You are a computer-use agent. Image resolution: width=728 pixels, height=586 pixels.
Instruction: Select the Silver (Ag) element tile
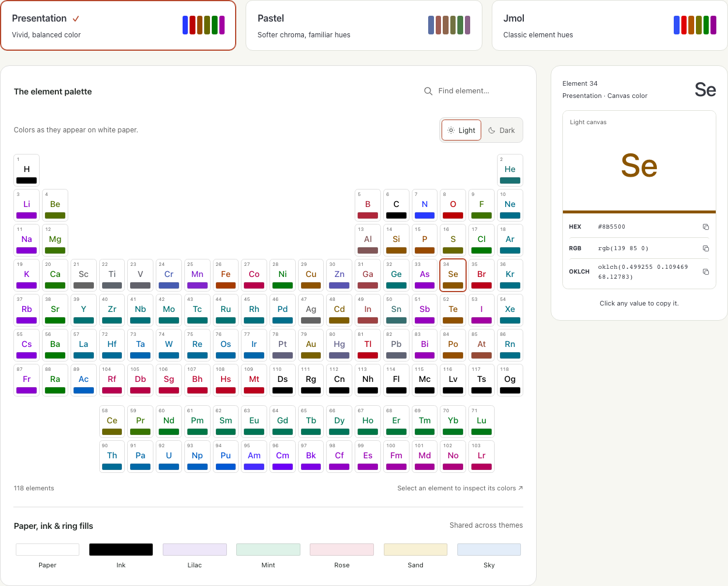click(x=311, y=310)
